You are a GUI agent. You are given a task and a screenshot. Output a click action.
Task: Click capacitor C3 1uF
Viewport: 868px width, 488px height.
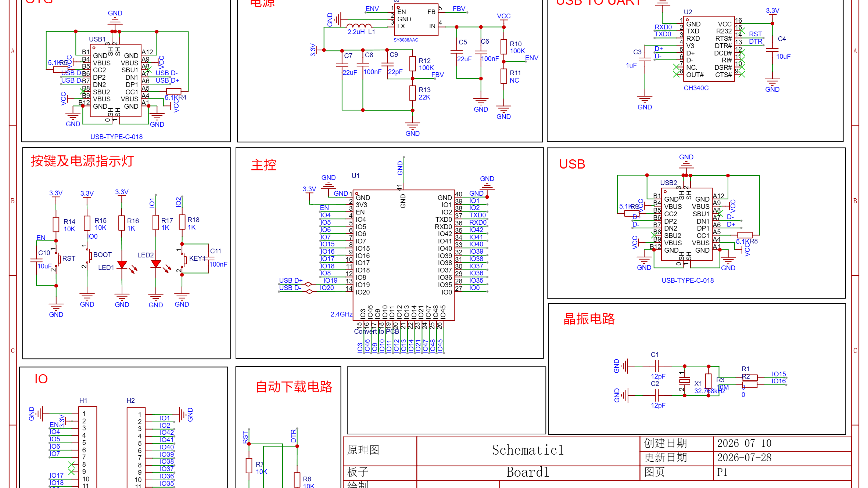coord(645,59)
